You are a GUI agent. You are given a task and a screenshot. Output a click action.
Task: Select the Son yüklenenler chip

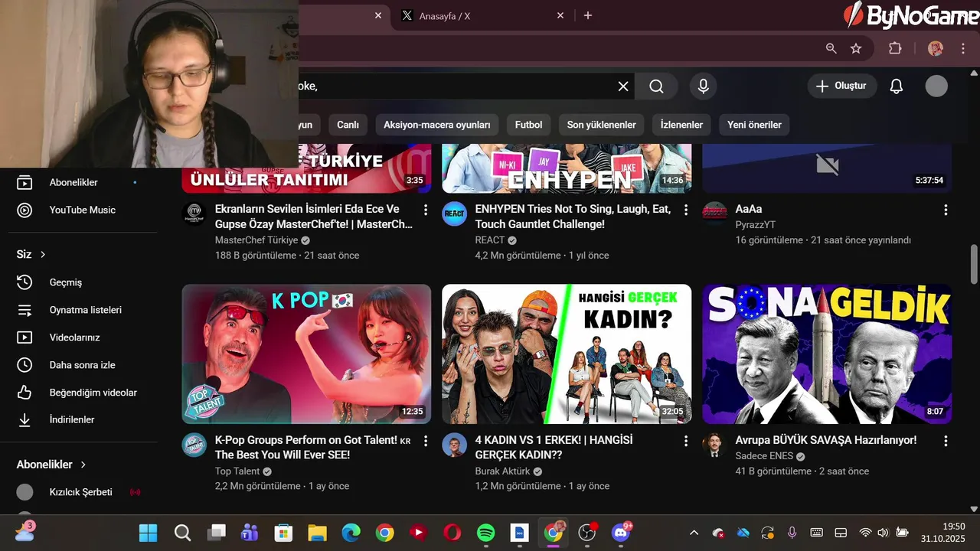click(602, 125)
